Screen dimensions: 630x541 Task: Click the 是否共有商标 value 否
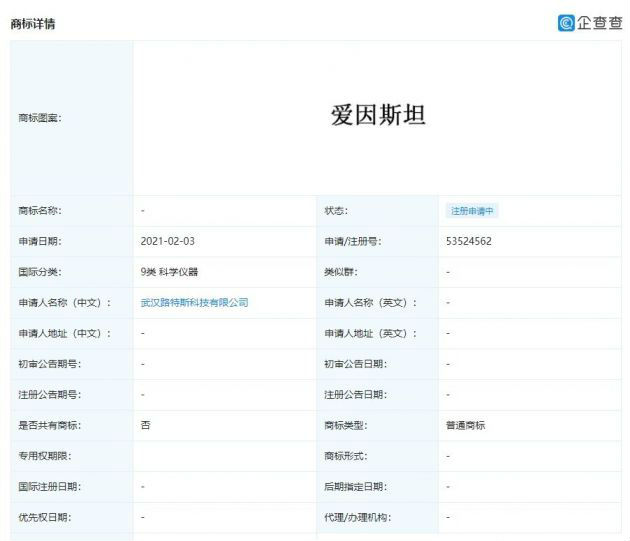(x=146, y=425)
